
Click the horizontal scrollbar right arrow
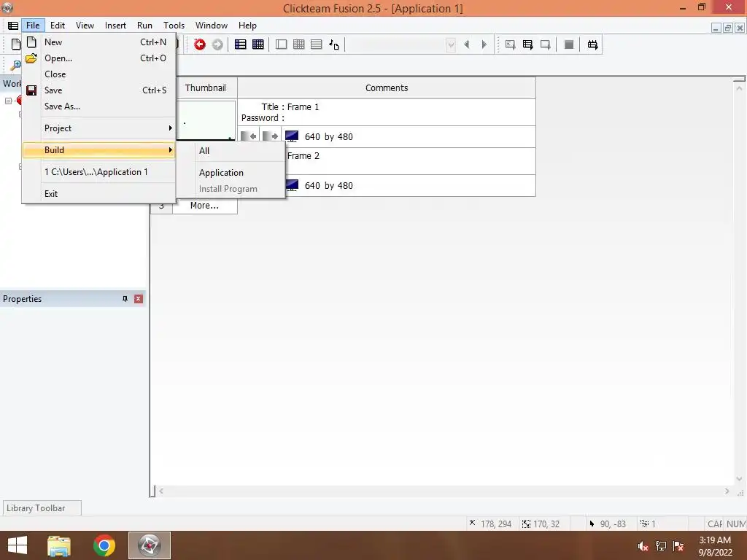coord(727,491)
